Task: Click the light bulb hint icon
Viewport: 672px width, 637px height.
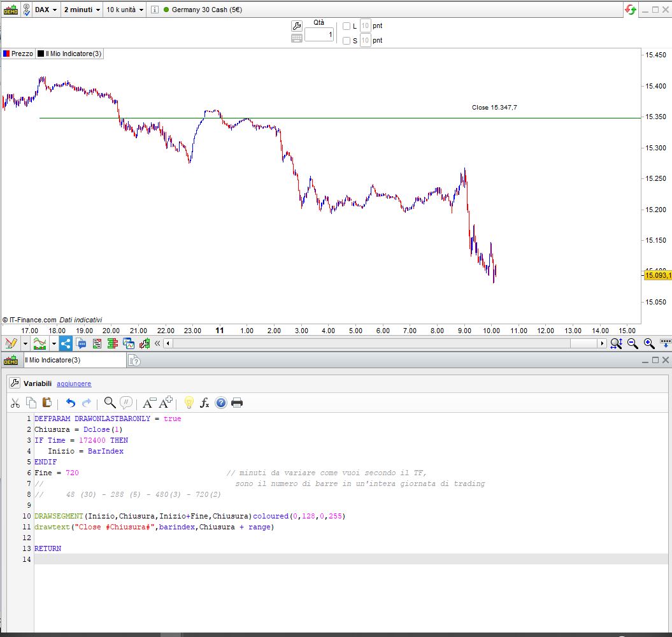Action: pyautogui.click(x=189, y=403)
